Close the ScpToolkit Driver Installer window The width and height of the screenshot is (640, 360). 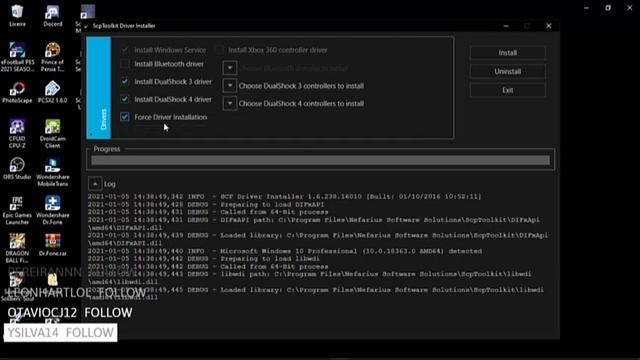click(549, 26)
